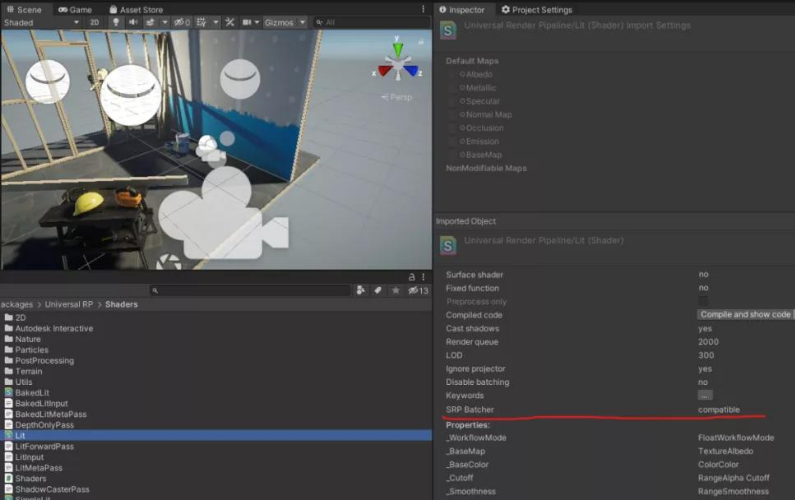Viewport: 795px width, 500px height.
Task: Switch to the Game tab
Action: 75,10
